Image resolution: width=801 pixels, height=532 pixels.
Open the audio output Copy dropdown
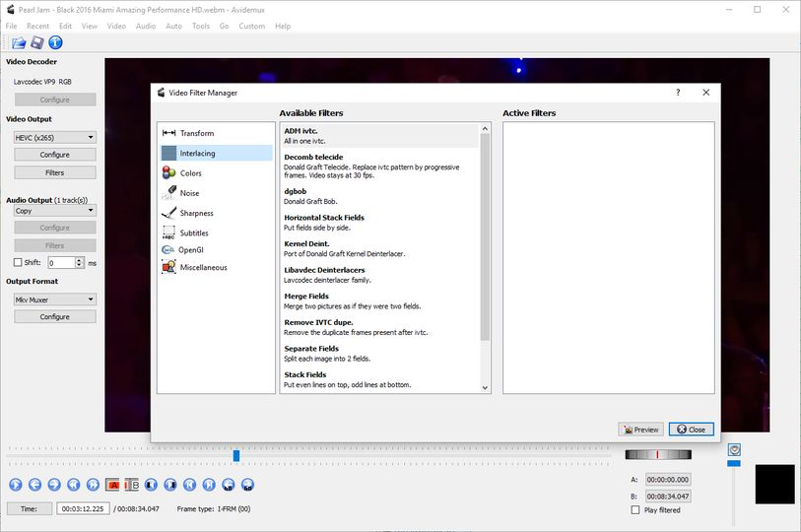(54, 211)
